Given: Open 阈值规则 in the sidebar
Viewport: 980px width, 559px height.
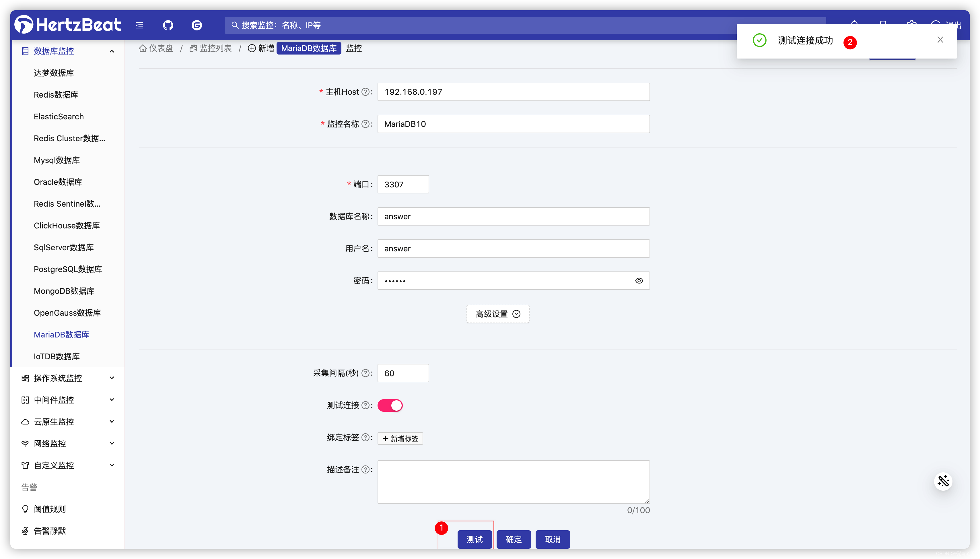Looking at the screenshot, I should coord(50,509).
